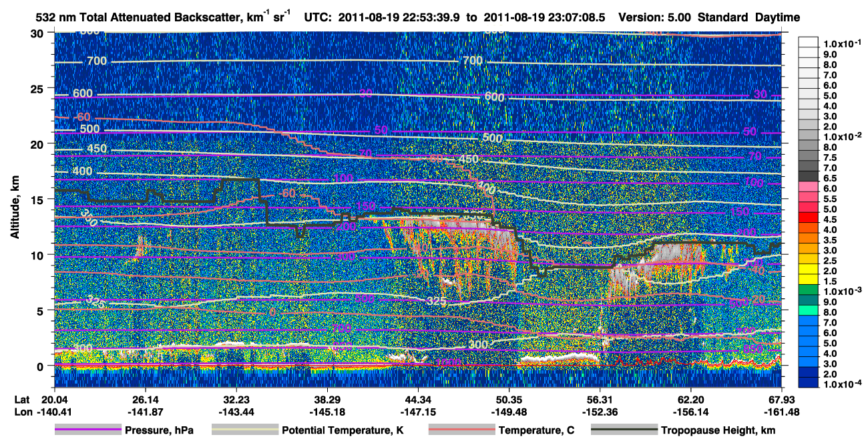Click the 'Temperature, C' legend label
Viewport: 868px width, 445px height.
[x=537, y=430]
